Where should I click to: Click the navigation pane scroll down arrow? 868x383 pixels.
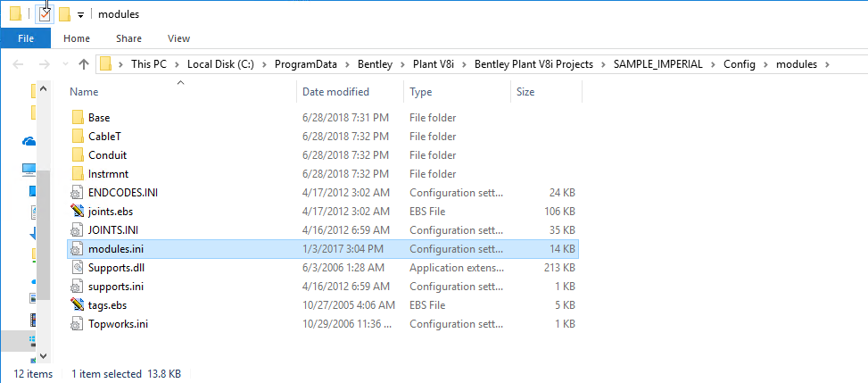point(44,356)
